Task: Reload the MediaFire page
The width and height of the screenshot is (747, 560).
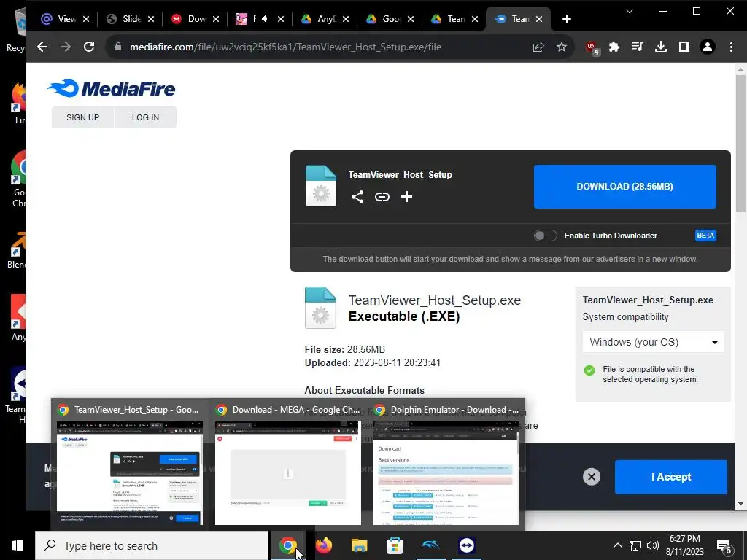Action: [88, 47]
